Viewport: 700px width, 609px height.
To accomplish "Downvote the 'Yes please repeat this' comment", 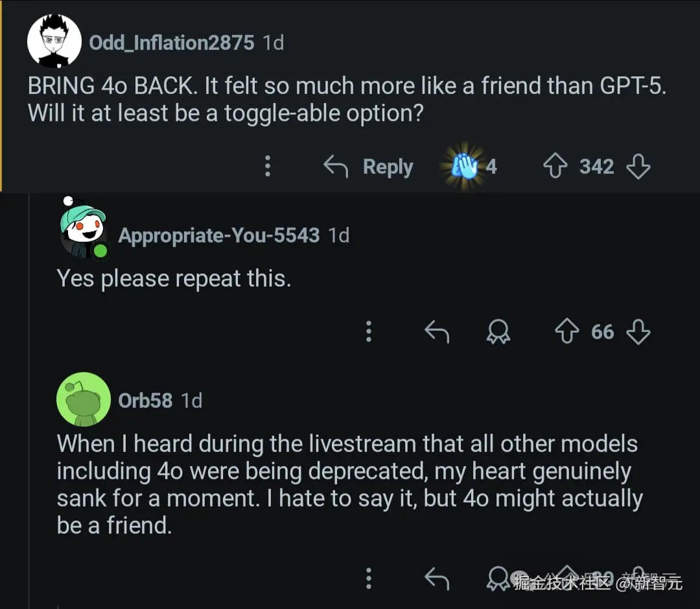I will [x=638, y=331].
